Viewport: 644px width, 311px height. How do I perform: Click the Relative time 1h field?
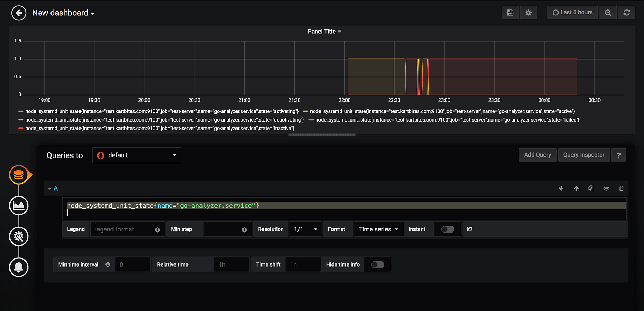click(x=232, y=264)
